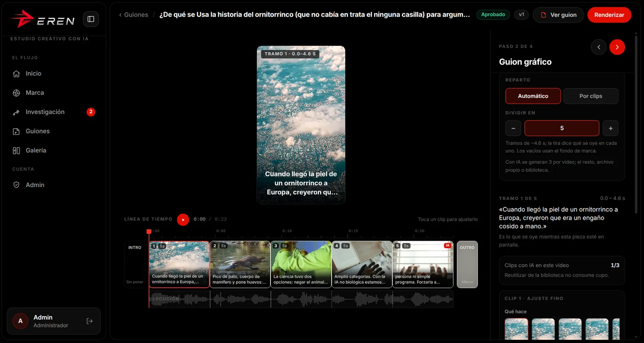This screenshot has width=644, height=343.
Task: Select timeline clip 5 persona ni simple
Action: 423,264
